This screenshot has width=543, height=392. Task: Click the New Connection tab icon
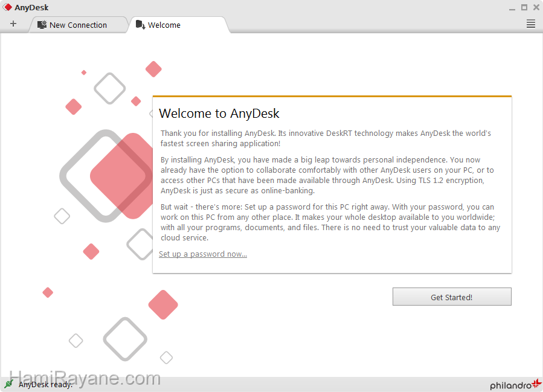[42, 25]
